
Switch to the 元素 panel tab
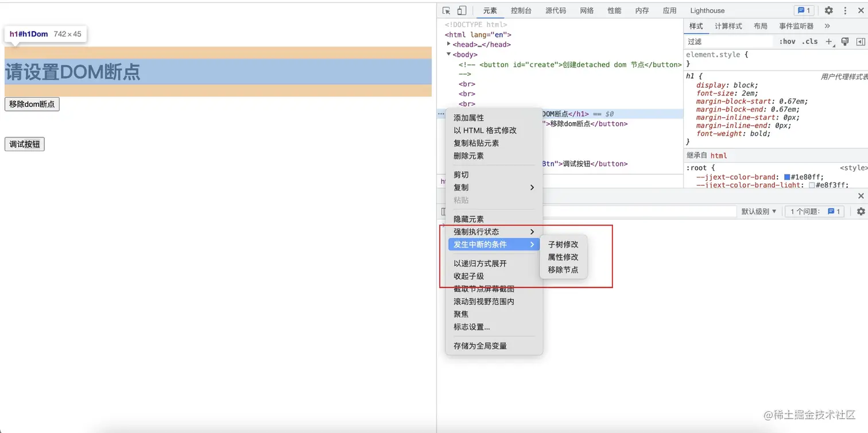pos(490,10)
